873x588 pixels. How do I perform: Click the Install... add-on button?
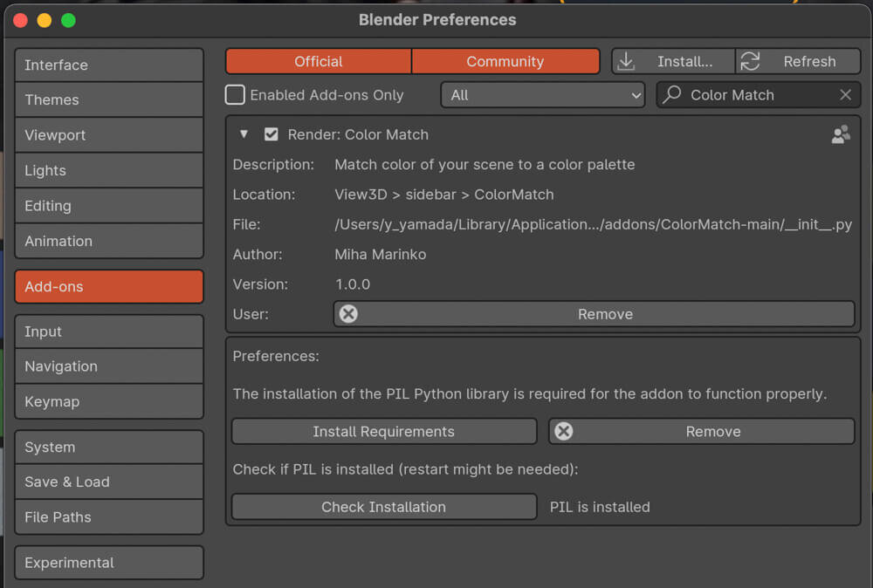pyautogui.click(x=673, y=61)
